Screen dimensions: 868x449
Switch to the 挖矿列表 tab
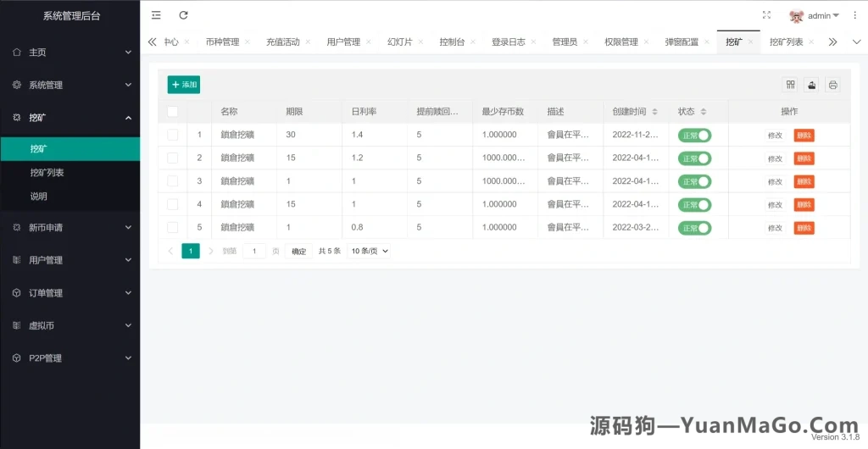(x=786, y=42)
